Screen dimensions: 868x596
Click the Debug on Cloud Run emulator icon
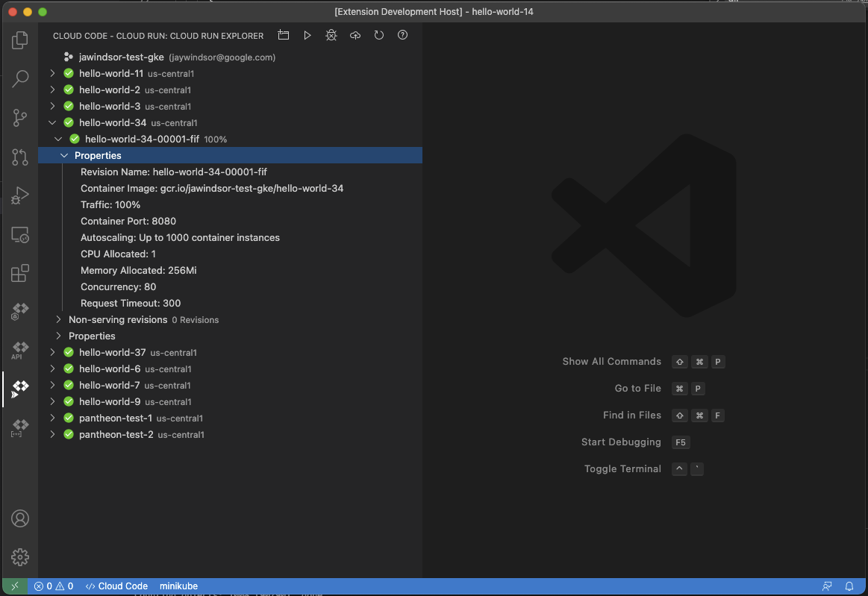(x=331, y=35)
